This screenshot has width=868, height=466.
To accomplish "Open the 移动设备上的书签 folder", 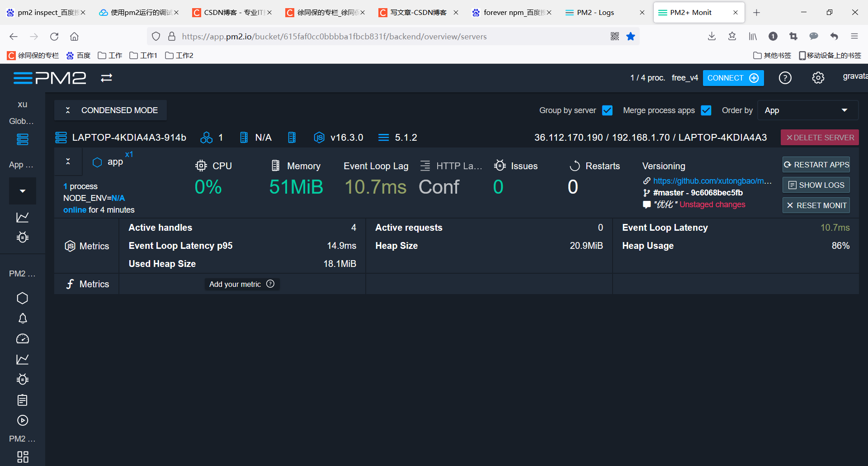I will (x=830, y=55).
